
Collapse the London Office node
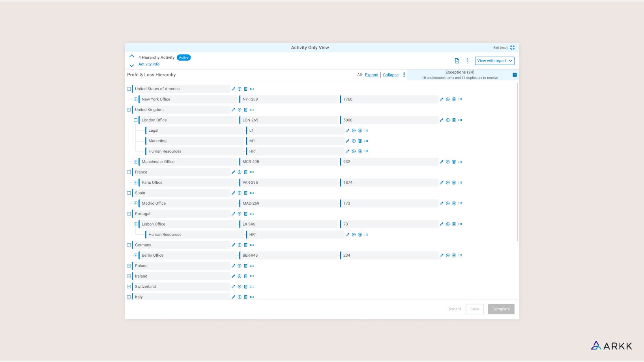pyautogui.click(x=135, y=120)
